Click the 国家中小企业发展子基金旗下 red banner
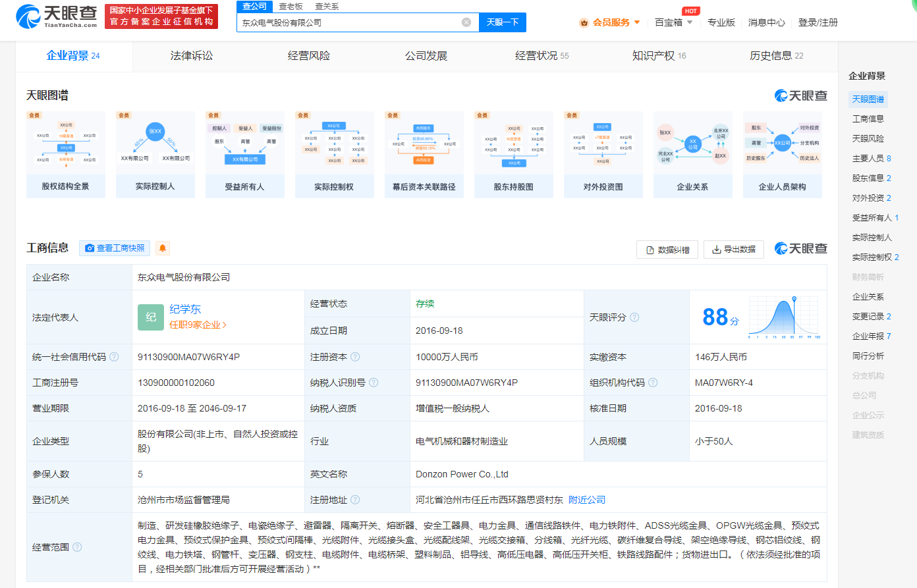The height and width of the screenshot is (588, 917). coord(161,16)
